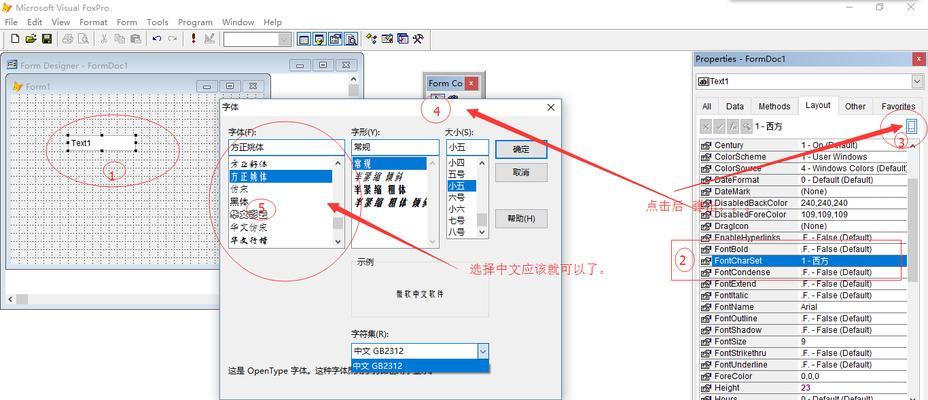Viewport: 928px width, 400px height.
Task: Open the File menu
Action: coord(11,22)
